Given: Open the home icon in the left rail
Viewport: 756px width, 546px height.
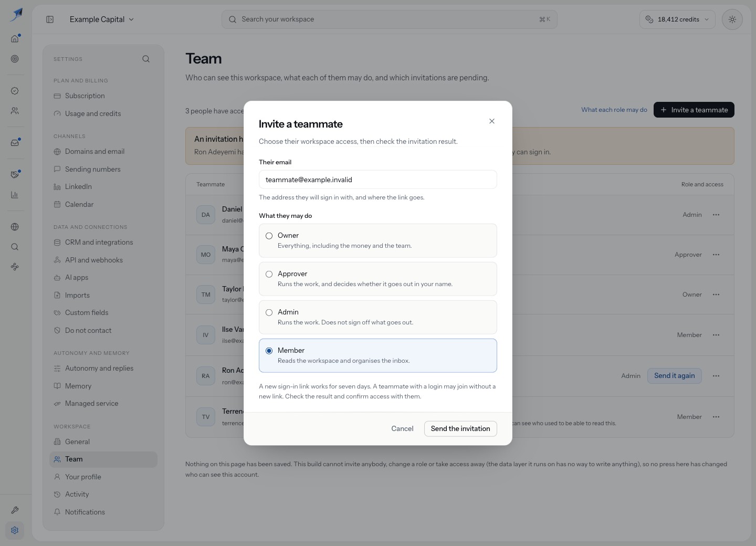Looking at the screenshot, I should click(x=15, y=38).
